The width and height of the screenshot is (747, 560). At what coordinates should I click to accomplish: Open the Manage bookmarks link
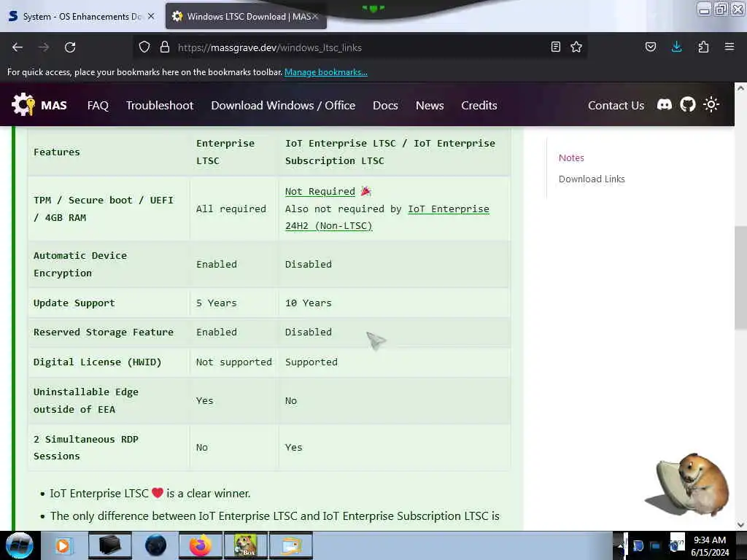click(326, 72)
